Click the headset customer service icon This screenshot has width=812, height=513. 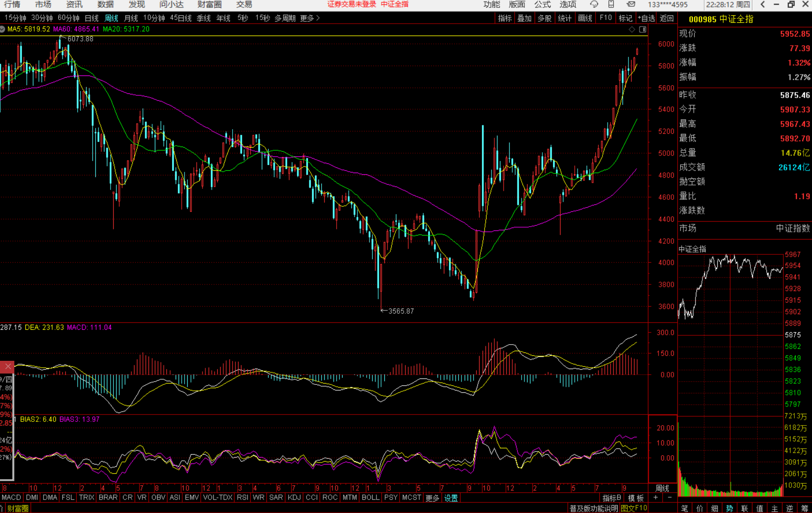(594, 5)
